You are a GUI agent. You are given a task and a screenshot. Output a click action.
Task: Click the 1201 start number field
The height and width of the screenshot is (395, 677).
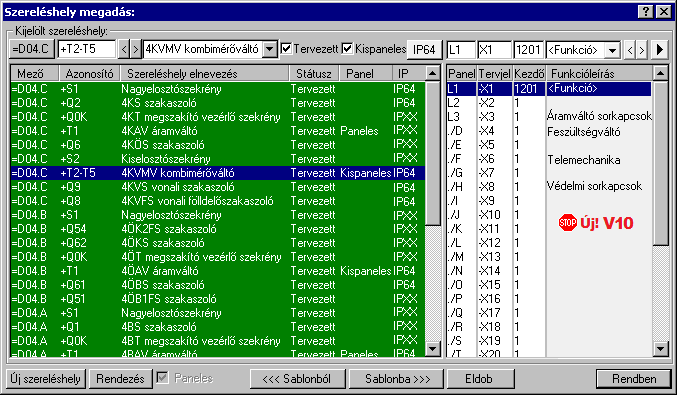pos(528,50)
